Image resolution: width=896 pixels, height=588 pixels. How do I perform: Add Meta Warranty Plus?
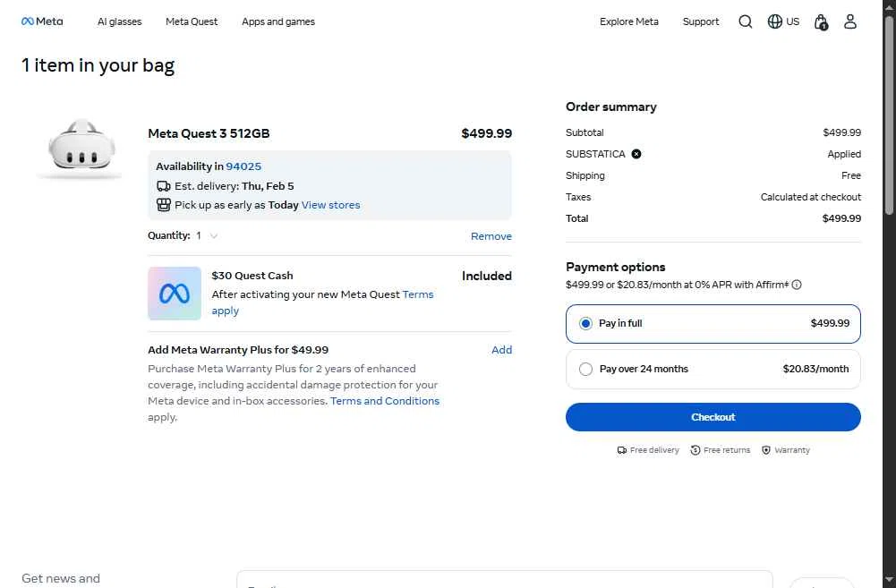[x=501, y=350]
